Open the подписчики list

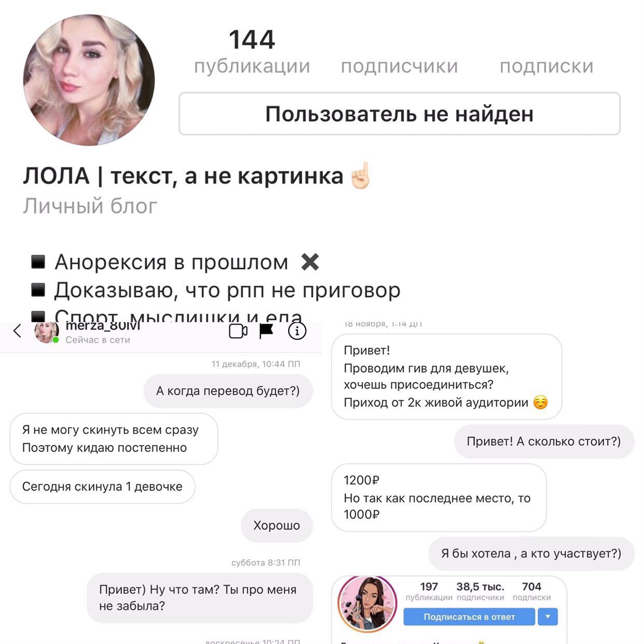click(399, 66)
